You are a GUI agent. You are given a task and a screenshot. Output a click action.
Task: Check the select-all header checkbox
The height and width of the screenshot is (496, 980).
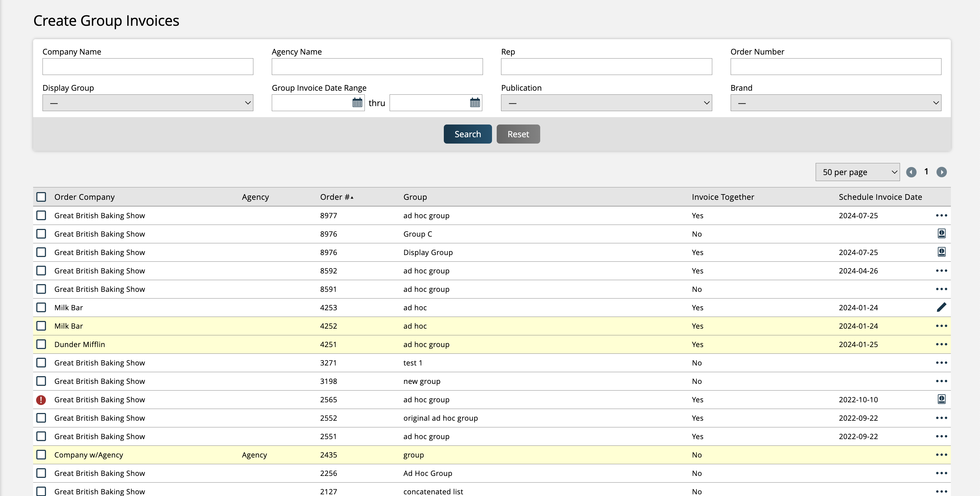41,197
